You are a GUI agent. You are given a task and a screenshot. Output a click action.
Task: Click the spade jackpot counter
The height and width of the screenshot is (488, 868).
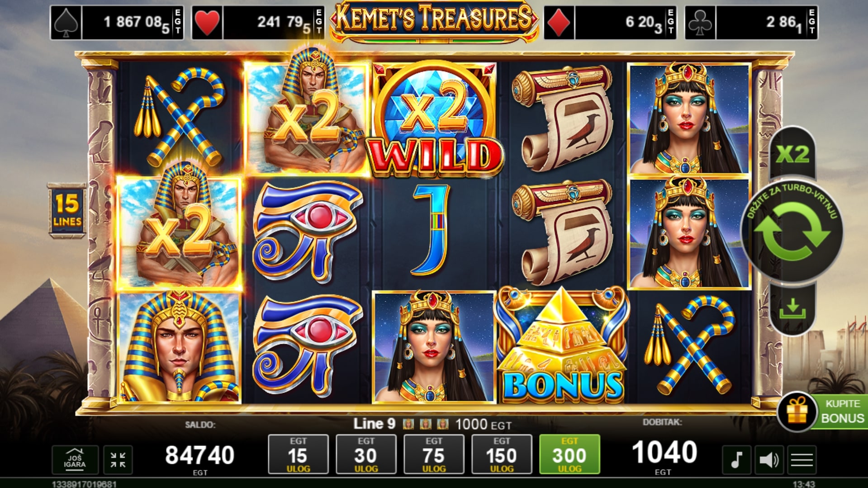[117, 23]
